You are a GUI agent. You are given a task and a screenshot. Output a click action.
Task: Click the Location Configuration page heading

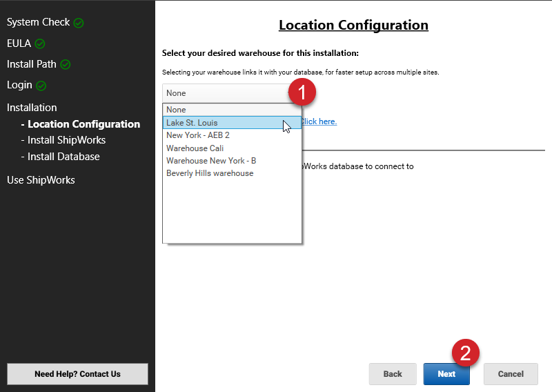click(x=353, y=25)
